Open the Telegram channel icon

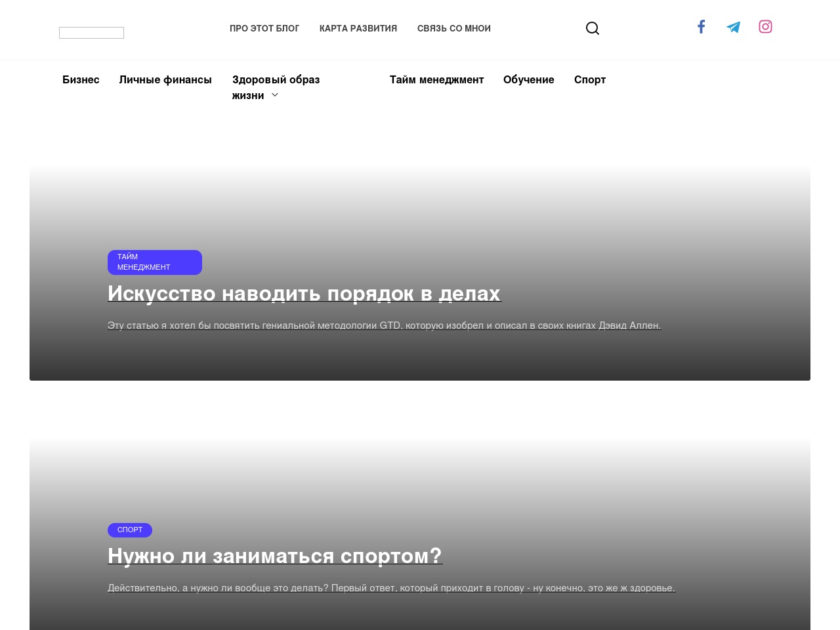[x=733, y=27]
